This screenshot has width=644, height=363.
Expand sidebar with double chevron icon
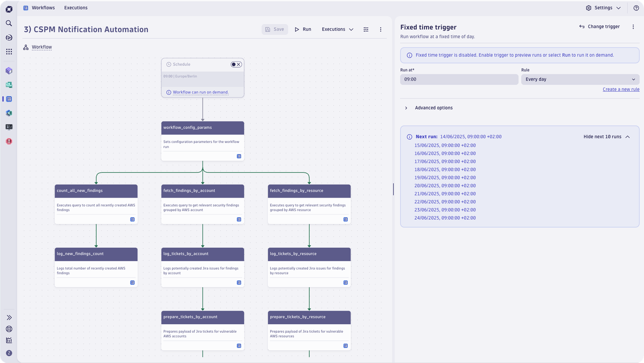[9, 317]
